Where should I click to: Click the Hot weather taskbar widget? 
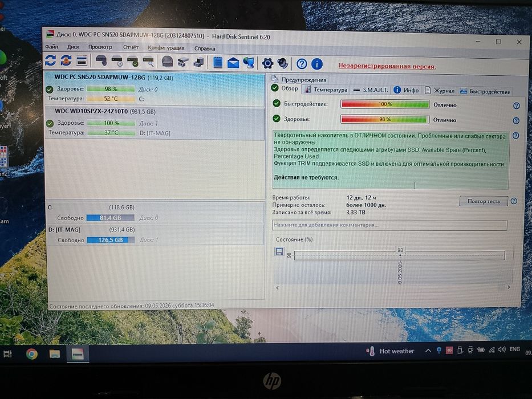coord(390,351)
